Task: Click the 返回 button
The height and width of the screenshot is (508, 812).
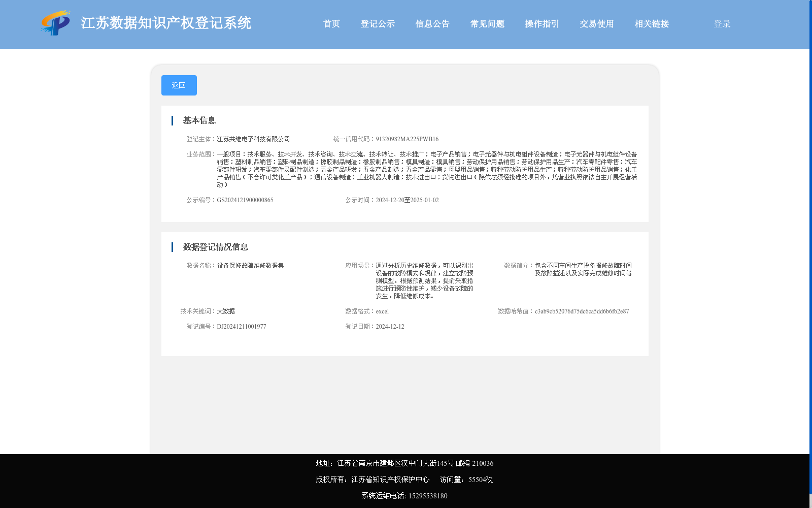Action: [x=179, y=85]
